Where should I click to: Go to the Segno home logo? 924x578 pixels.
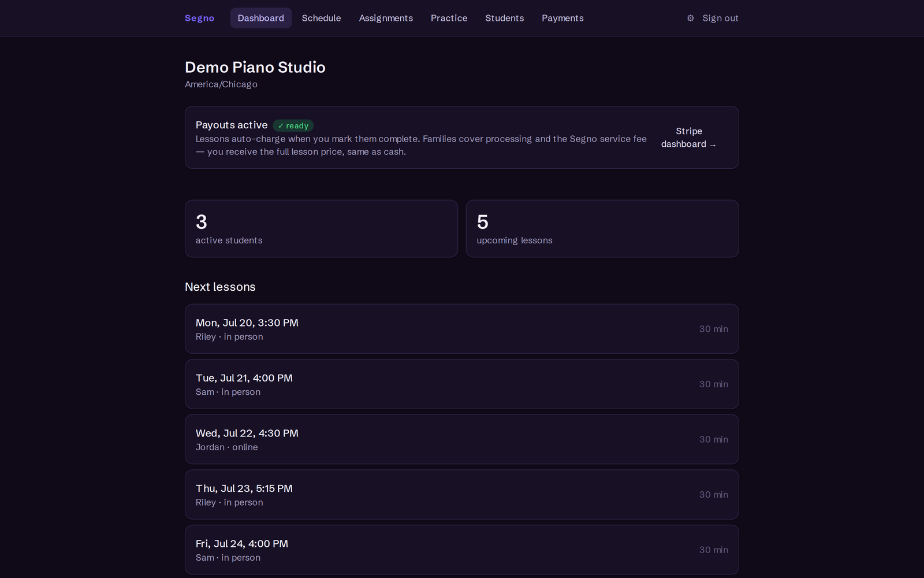point(199,18)
